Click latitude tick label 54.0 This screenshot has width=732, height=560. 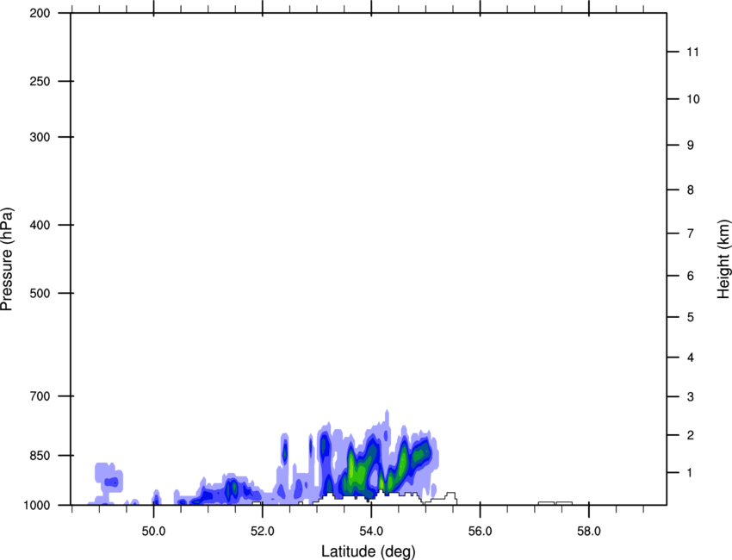(x=371, y=532)
